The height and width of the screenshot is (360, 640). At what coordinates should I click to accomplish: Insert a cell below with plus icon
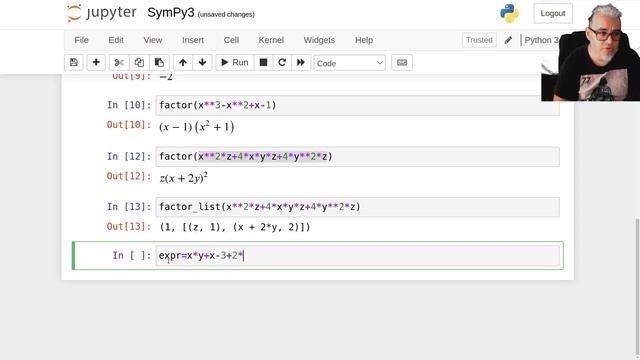pos(96,62)
